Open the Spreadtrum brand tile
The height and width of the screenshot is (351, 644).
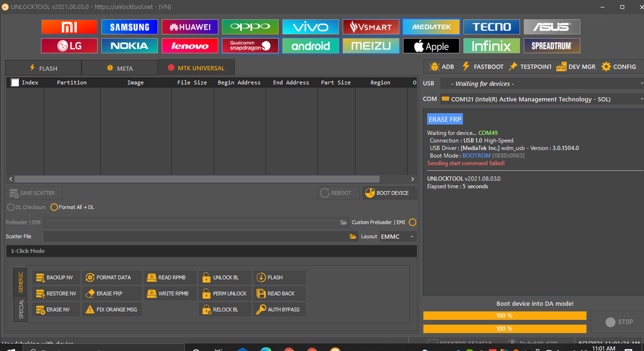tap(552, 46)
